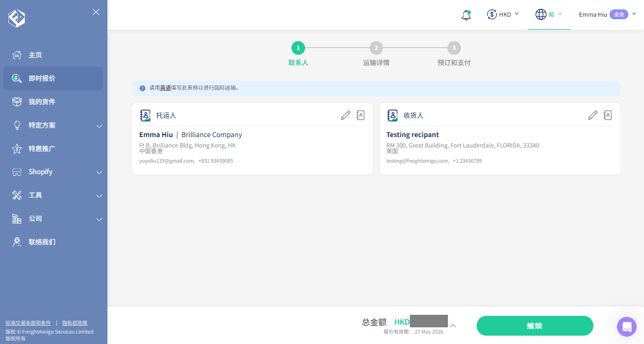644x344 pixels.
Task: Click the 托运人 contact card icon
Action: pos(145,115)
